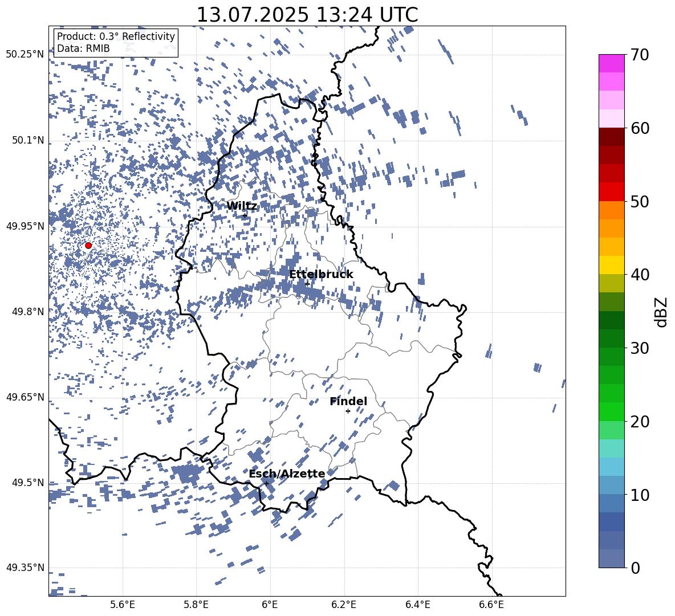Click the 49.35°N latitude label
The image size is (675, 616).
(25, 568)
